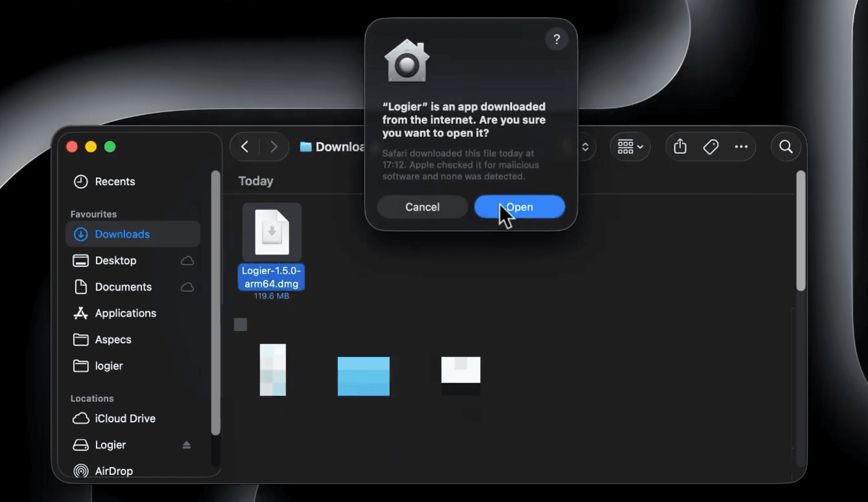Image resolution: width=868 pixels, height=502 pixels.
Task: Eject the Logier volume
Action: (x=186, y=445)
